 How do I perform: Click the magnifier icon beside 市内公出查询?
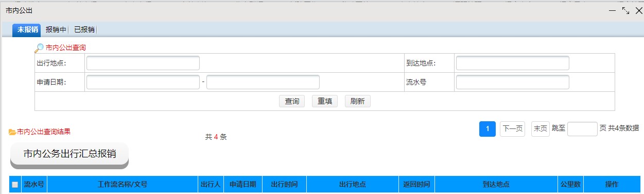[39, 48]
